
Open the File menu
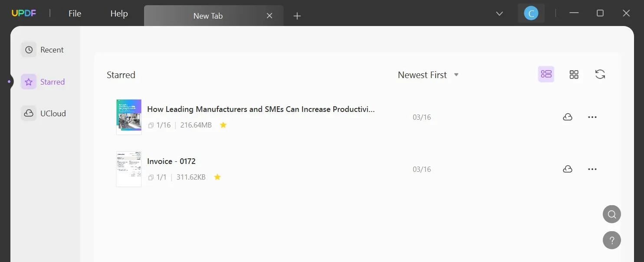tap(75, 13)
